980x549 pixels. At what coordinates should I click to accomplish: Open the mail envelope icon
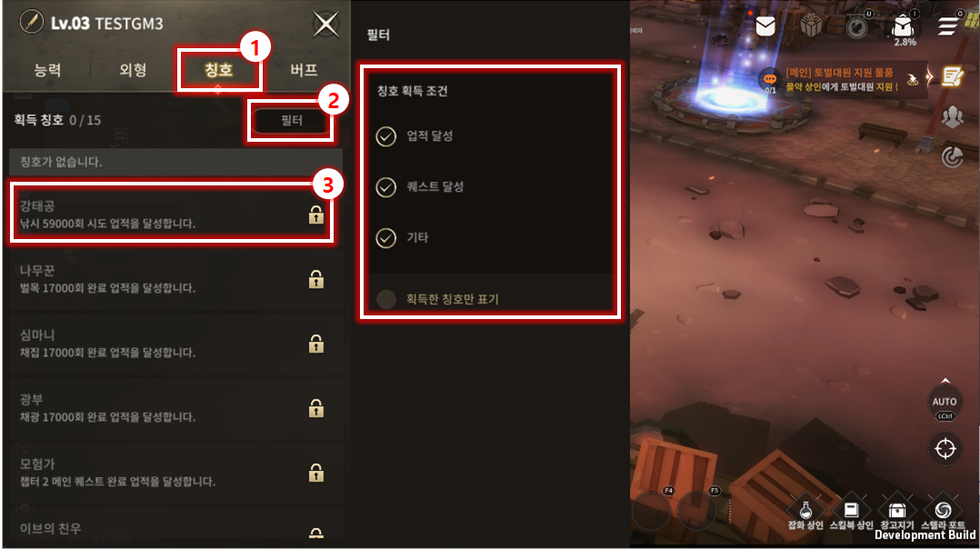(x=765, y=27)
